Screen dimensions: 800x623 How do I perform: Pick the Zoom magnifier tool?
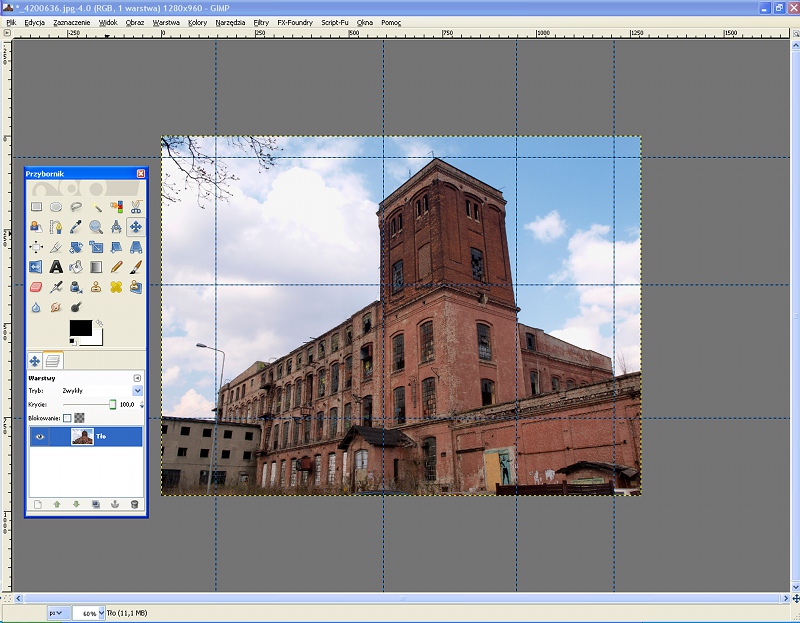click(x=96, y=227)
